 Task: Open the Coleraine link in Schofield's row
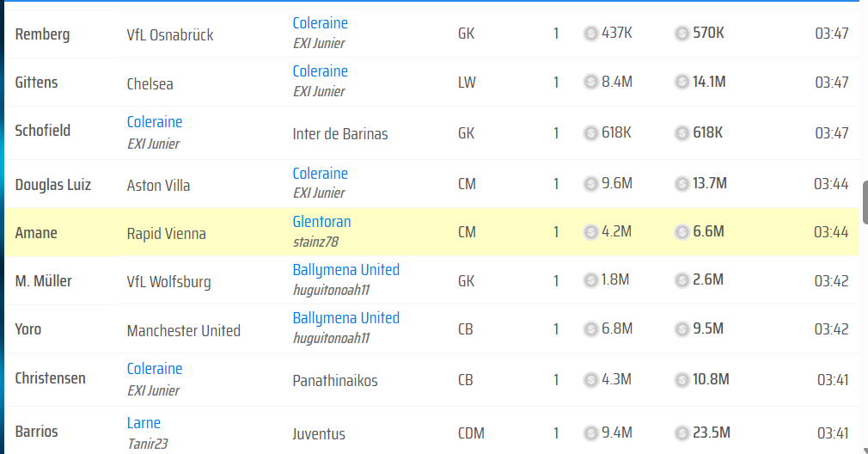(155, 122)
